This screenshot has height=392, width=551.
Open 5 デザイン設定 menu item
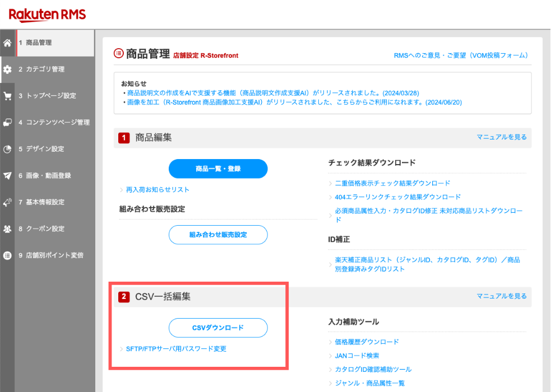coord(55,149)
